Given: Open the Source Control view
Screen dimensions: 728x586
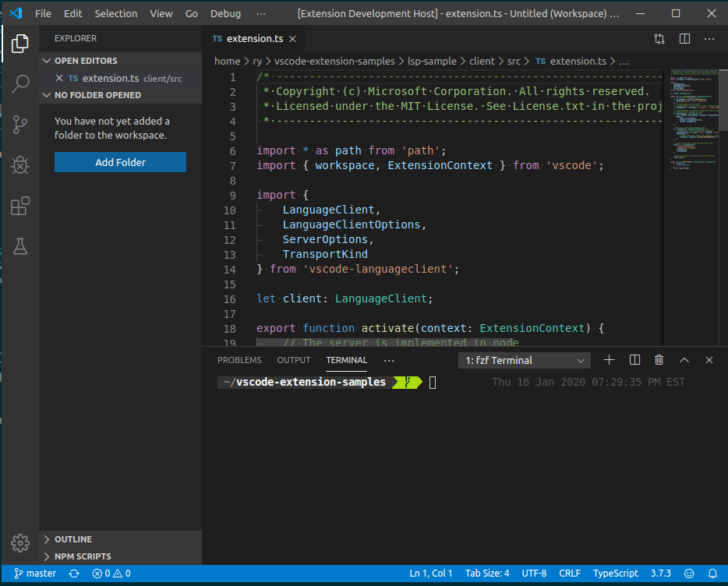Looking at the screenshot, I should (20, 125).
